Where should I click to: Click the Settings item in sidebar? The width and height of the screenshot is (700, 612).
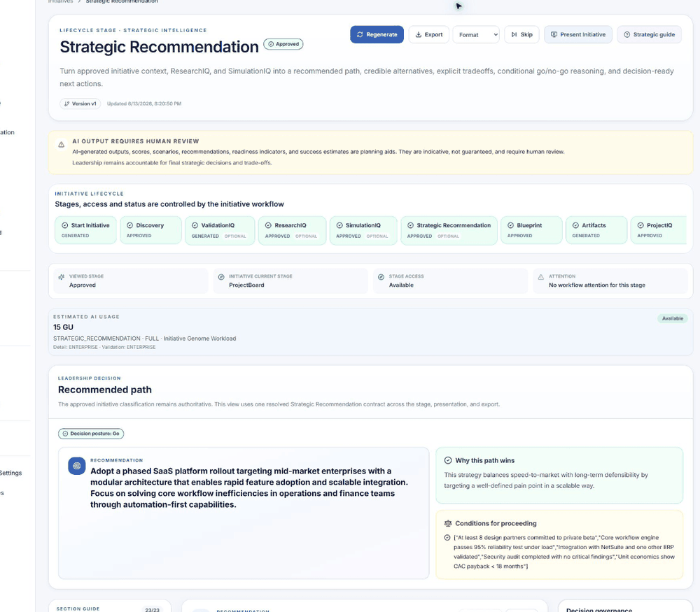(x=10, y=473)
